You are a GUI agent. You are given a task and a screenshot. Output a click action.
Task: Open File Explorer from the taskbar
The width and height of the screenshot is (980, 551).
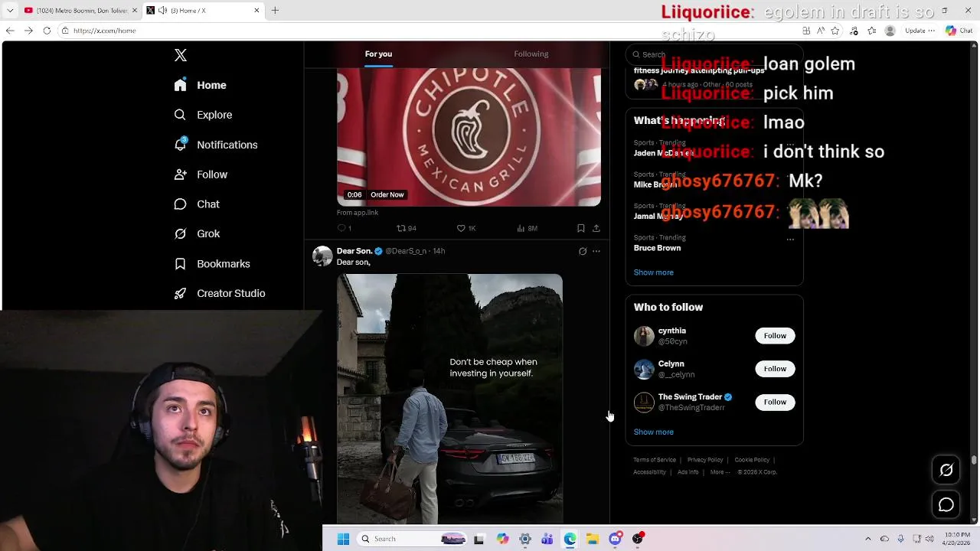coord(593,539)
